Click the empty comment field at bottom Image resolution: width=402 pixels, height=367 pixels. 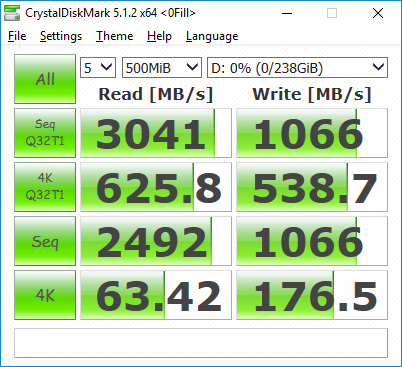(201, 343)
